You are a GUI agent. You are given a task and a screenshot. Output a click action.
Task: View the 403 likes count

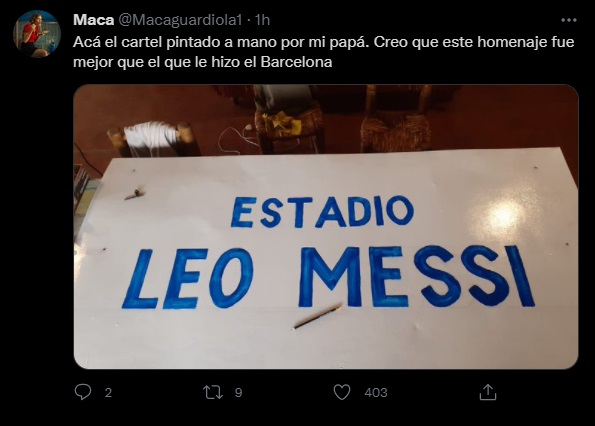click(376, 392)
